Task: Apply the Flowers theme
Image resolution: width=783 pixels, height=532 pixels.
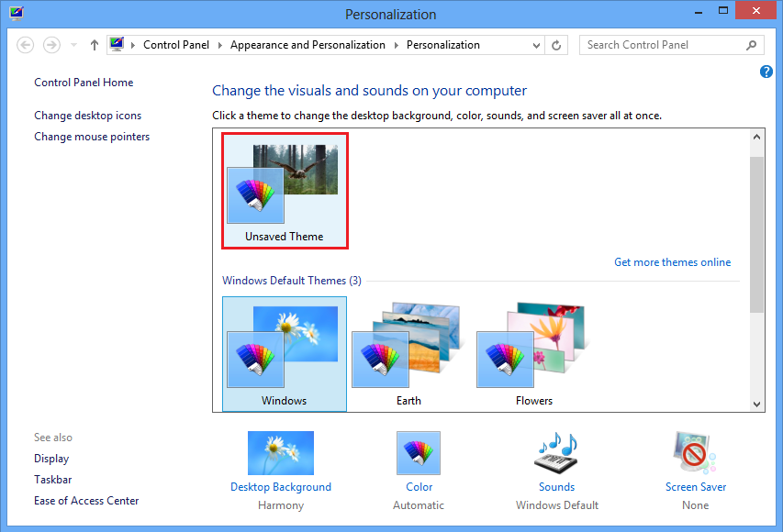Action: point(534,354)
